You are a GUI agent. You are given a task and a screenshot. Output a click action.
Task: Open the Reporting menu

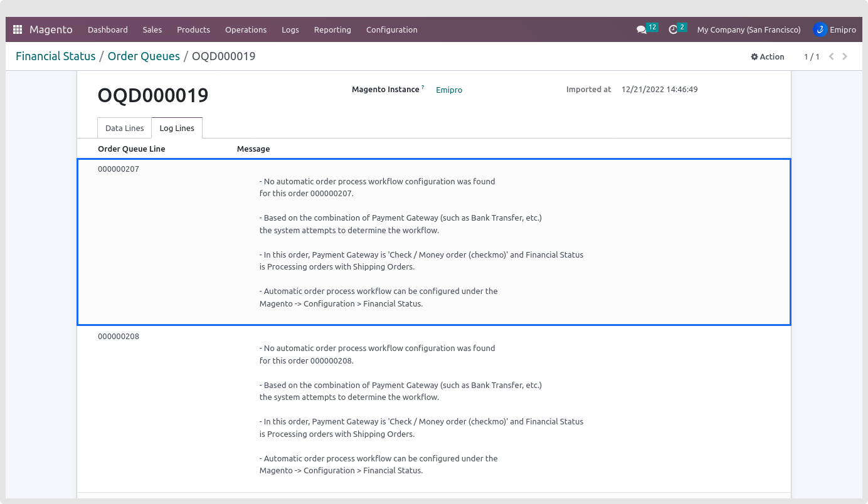click(332, 29)
